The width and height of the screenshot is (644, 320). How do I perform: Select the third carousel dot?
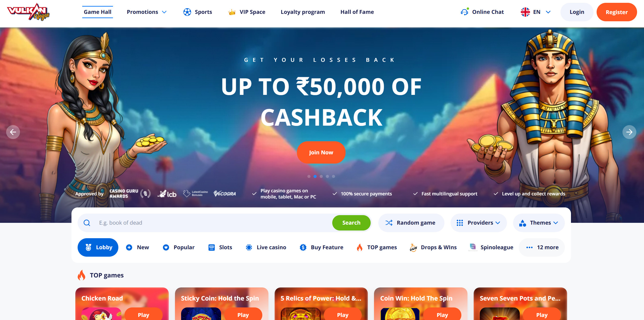click(x=321, y=176)
